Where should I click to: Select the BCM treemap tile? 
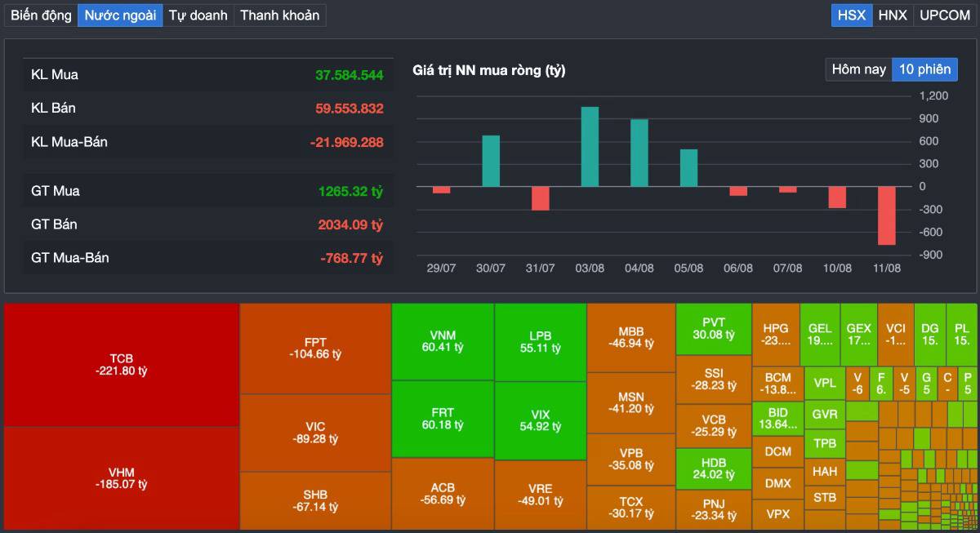click(x=777, y=384)
